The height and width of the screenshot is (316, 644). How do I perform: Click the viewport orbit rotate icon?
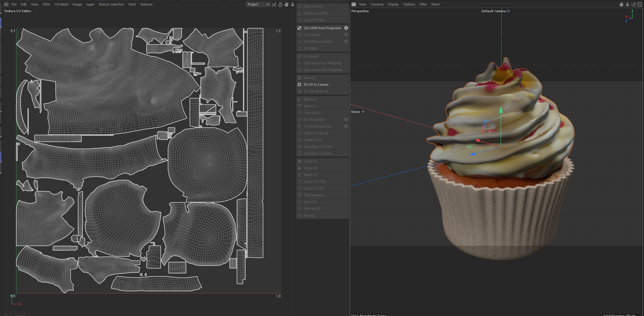point(634,5)
